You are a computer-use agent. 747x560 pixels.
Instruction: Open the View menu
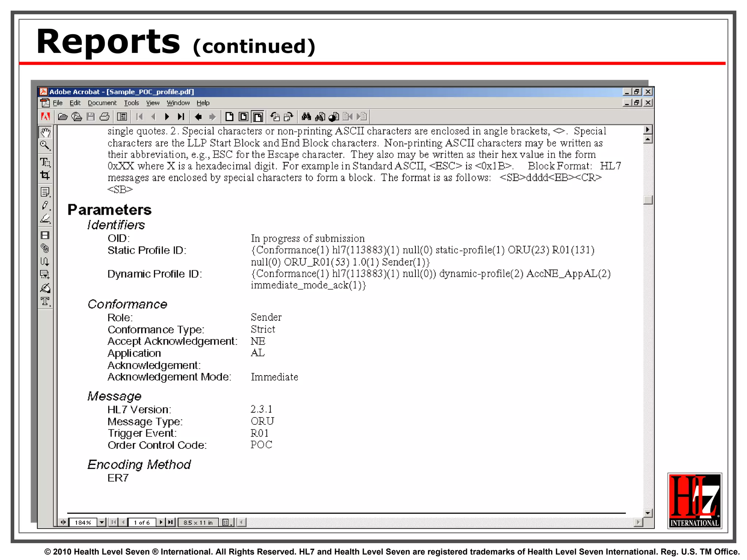[x=153, y=103]
